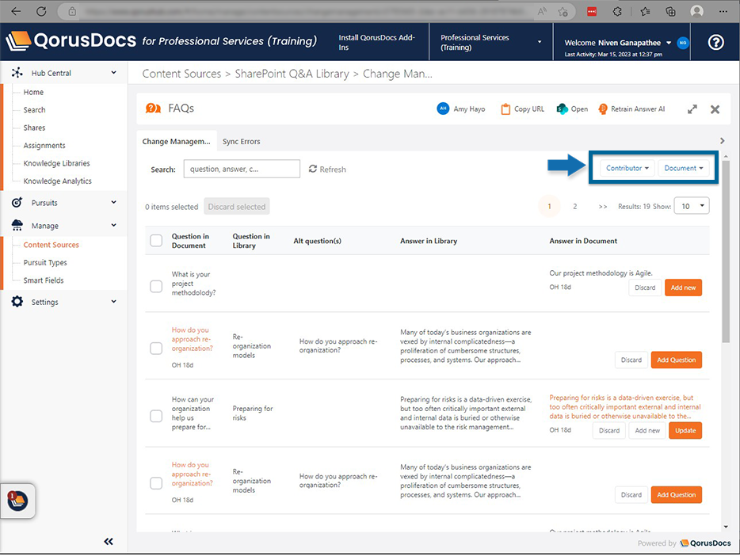Image resolution: width=740 pixels, height=560 pixels.
Task: Click the first Add Question button
Action: [676, 360]
